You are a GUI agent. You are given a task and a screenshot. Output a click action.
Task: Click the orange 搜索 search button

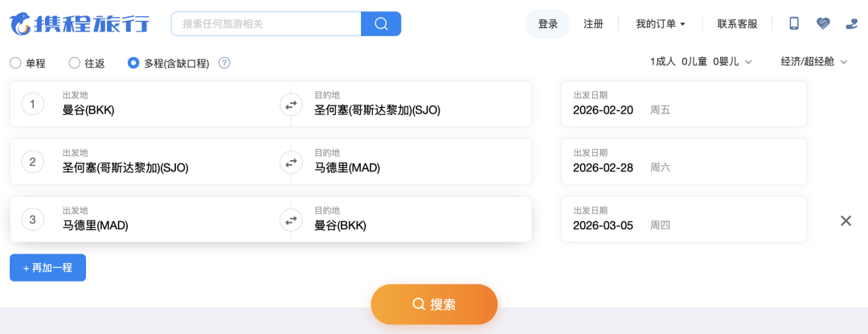tap(434, 304)
